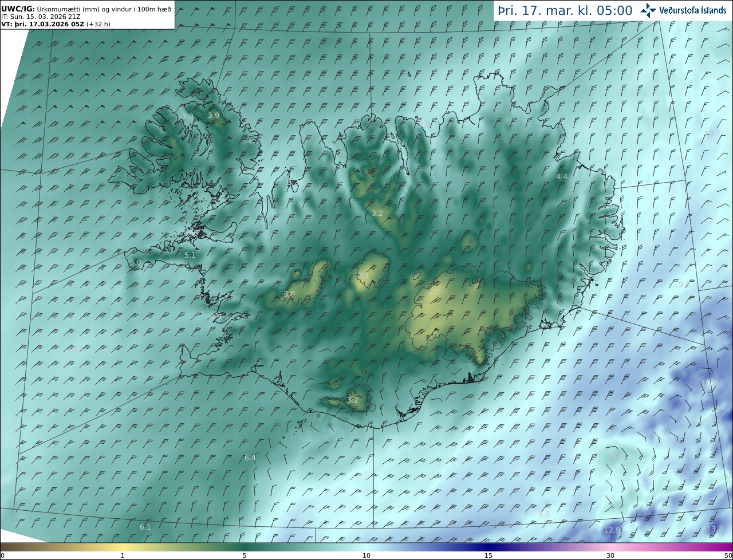Viewport: 733px width, 560px height.
Task: Click the 5.0 value on Snæfellsnes tip
Action: pyautogui.click(x=136, y=262)
